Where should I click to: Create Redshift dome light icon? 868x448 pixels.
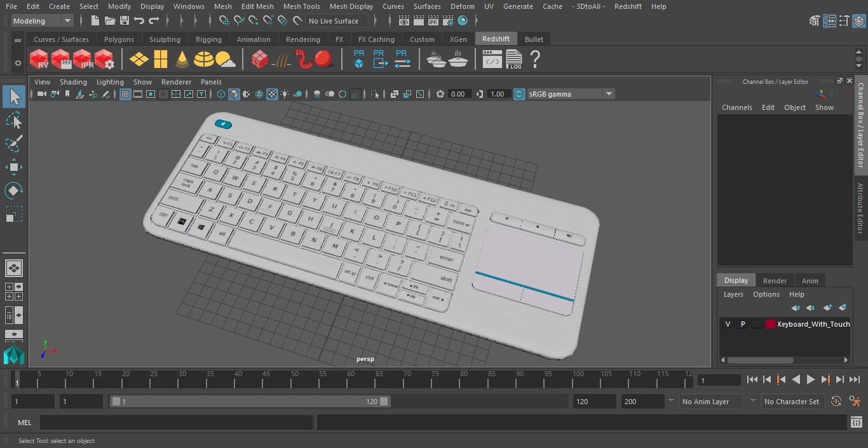click(204, 60)
